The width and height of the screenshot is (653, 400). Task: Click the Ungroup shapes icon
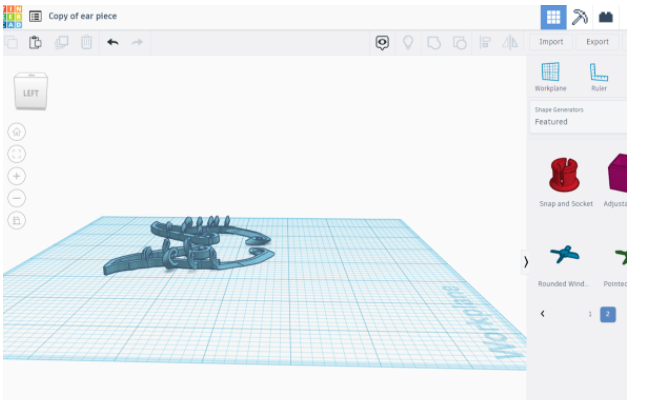(x=459, y=42)
